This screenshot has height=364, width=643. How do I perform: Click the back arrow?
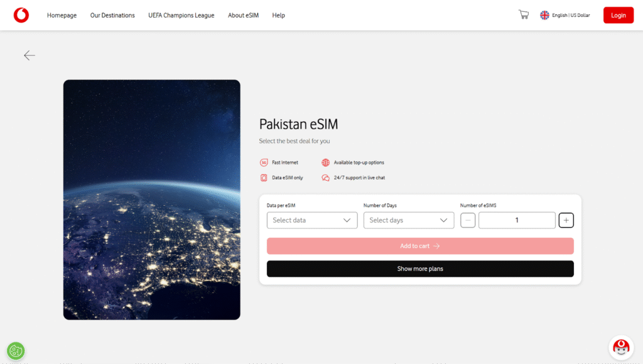pos(29,55)
